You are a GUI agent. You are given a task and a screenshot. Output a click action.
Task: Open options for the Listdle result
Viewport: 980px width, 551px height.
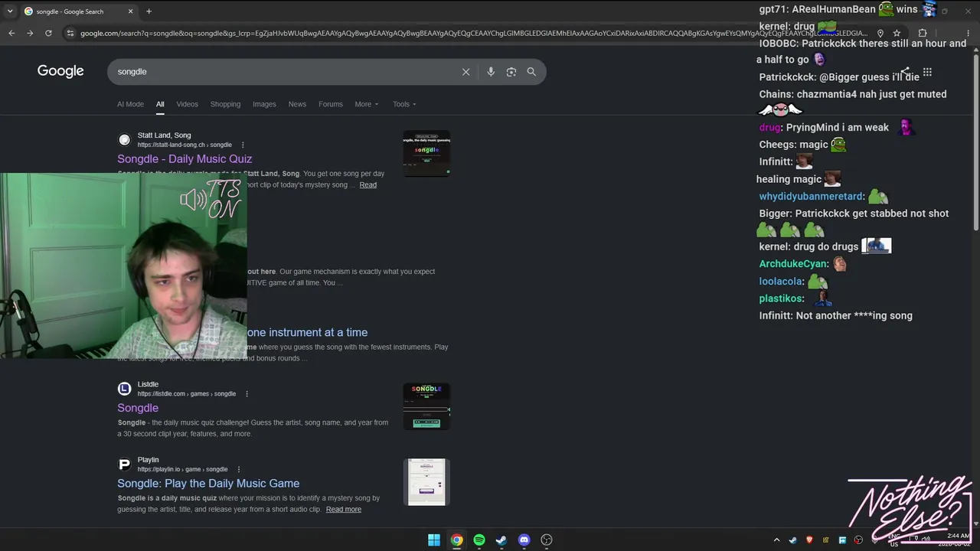coord(247,394)
